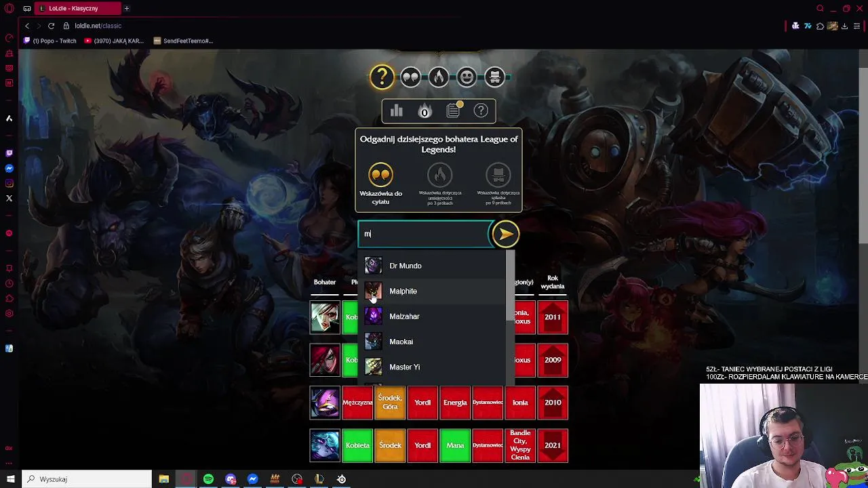Open the SendFeetTeemo bookmark
The width and height of the screenshot is (868, 488).
[183, 41]
